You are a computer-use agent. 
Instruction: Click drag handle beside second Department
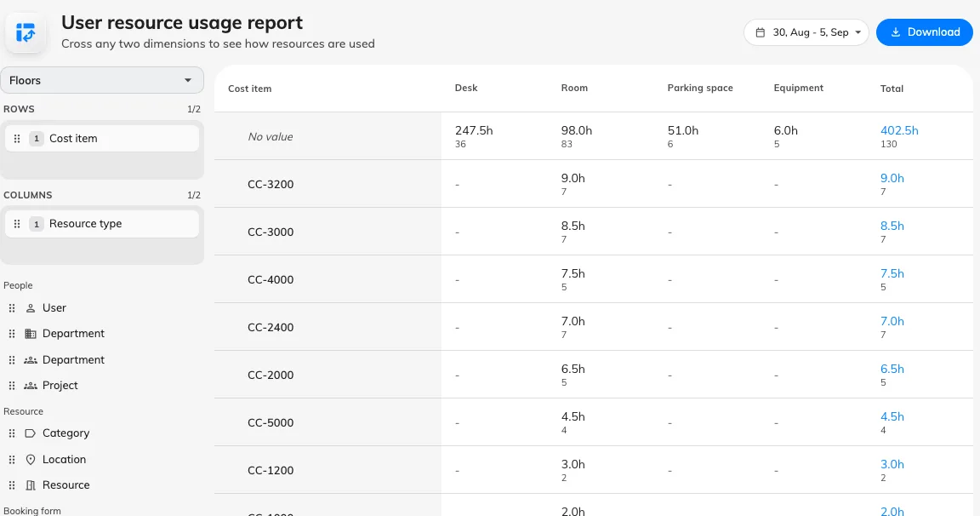[x=11, y=359]
